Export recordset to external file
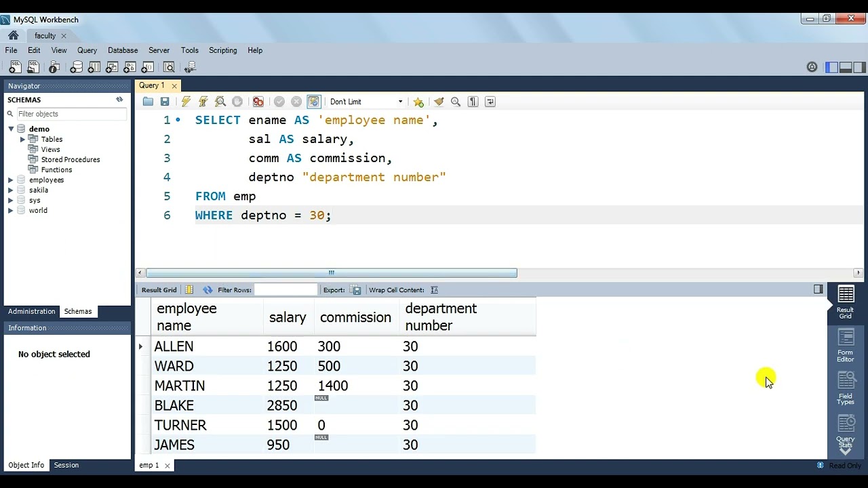This screenshot has height=488, width=868. click(356, 290)
